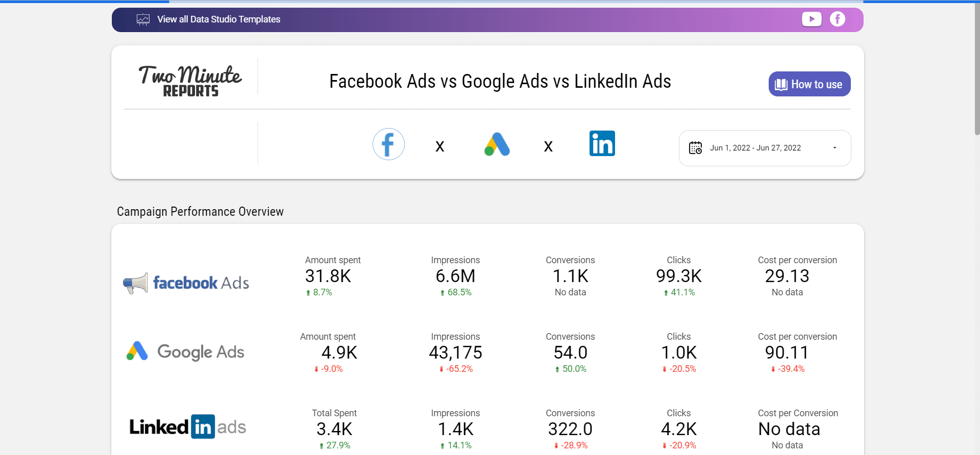Click the Google Ads logo in header
The width and height of the screenshot is (980, 455).
pos(497,144)
